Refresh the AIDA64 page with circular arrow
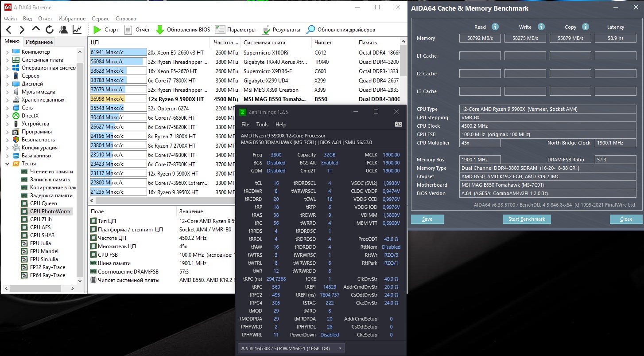The image size is (644, 356). click(x=50, y=30)
